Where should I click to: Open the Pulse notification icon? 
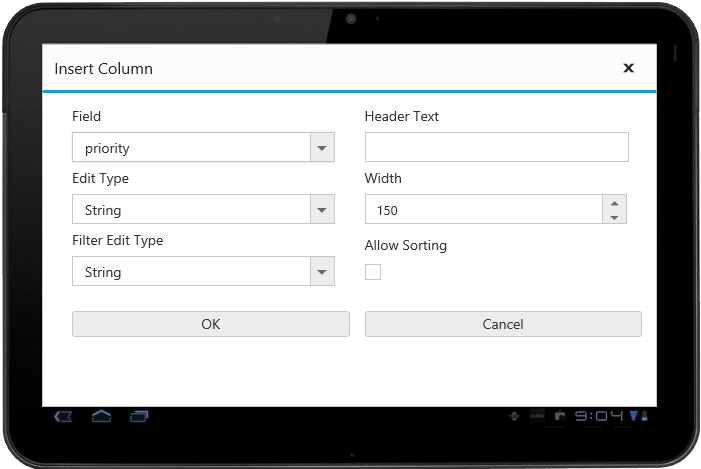tap(537, 417)
